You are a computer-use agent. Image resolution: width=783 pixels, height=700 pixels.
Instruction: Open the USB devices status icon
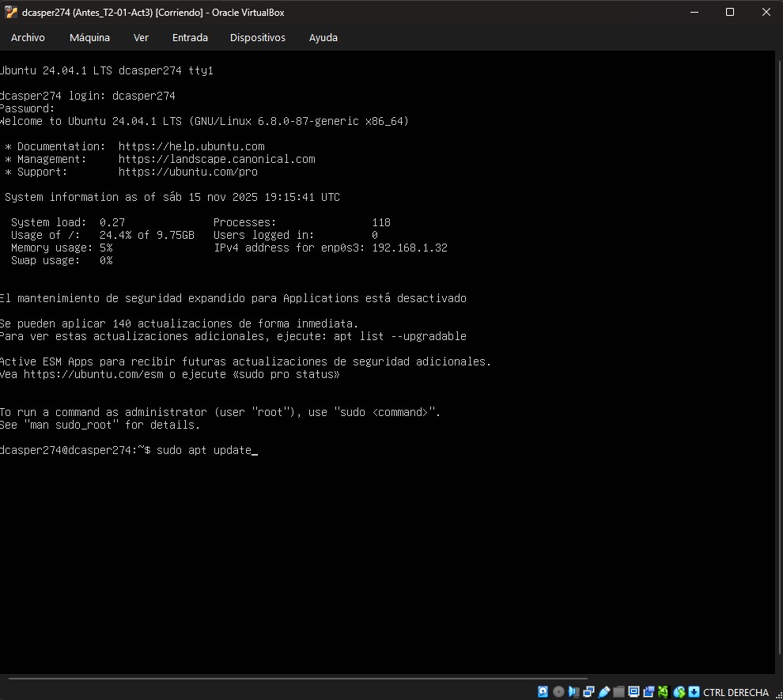pos(603,692)
